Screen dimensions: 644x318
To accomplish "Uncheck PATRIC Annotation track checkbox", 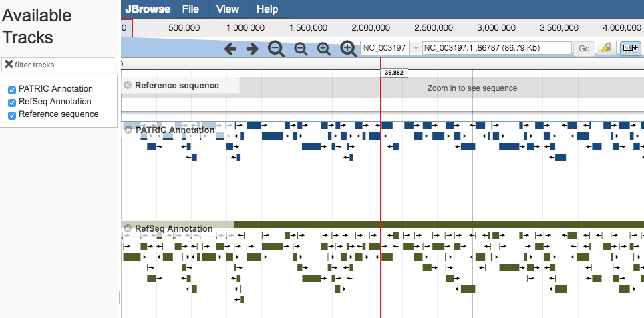I will pos(12,90).
